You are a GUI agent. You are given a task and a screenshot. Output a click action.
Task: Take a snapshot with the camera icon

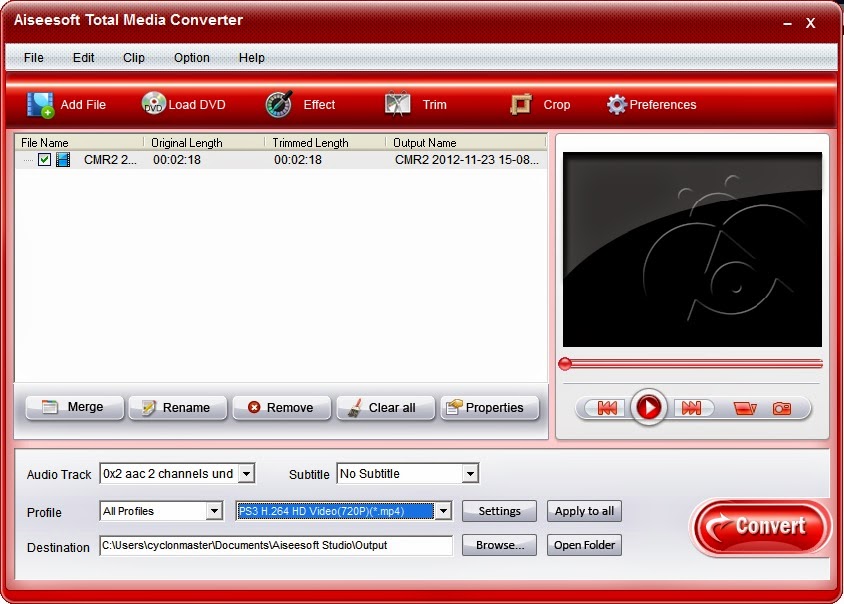click(782, 409)
